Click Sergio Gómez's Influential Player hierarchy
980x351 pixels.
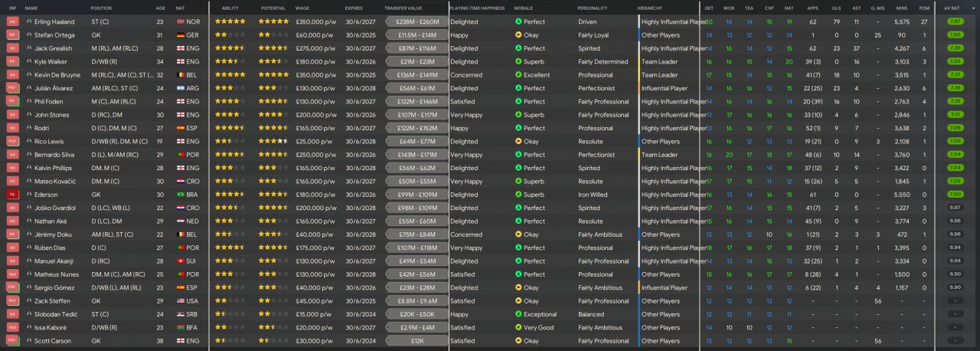coord(665,287)
